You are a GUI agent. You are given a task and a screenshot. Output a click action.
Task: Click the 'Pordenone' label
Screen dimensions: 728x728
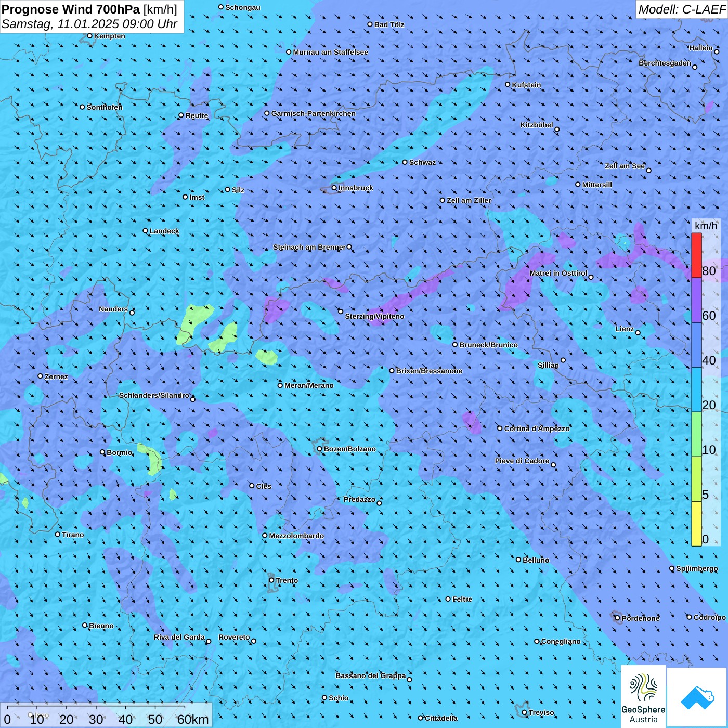[641, 618]
